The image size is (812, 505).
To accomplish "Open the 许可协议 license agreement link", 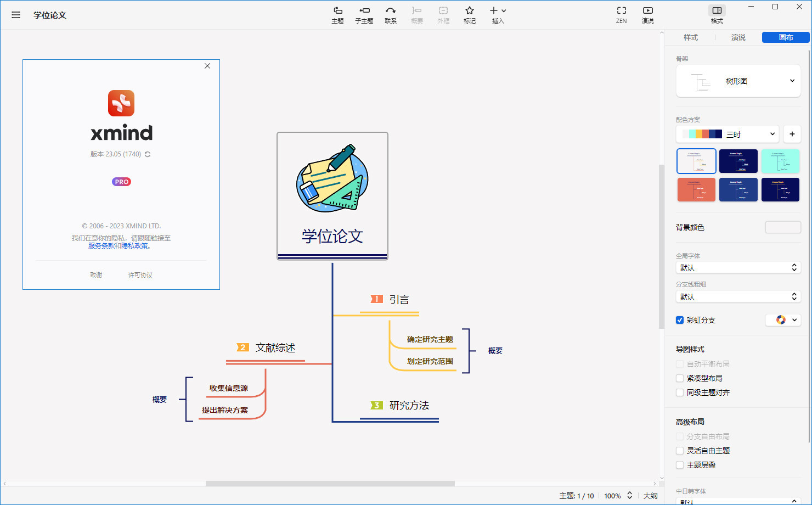I will (x=140, y=275).
